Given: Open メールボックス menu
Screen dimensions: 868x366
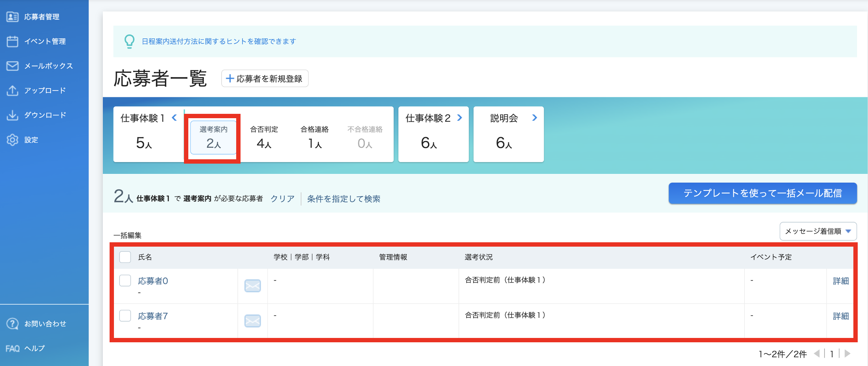Looking at the screenshot, I should pos(49,66).
